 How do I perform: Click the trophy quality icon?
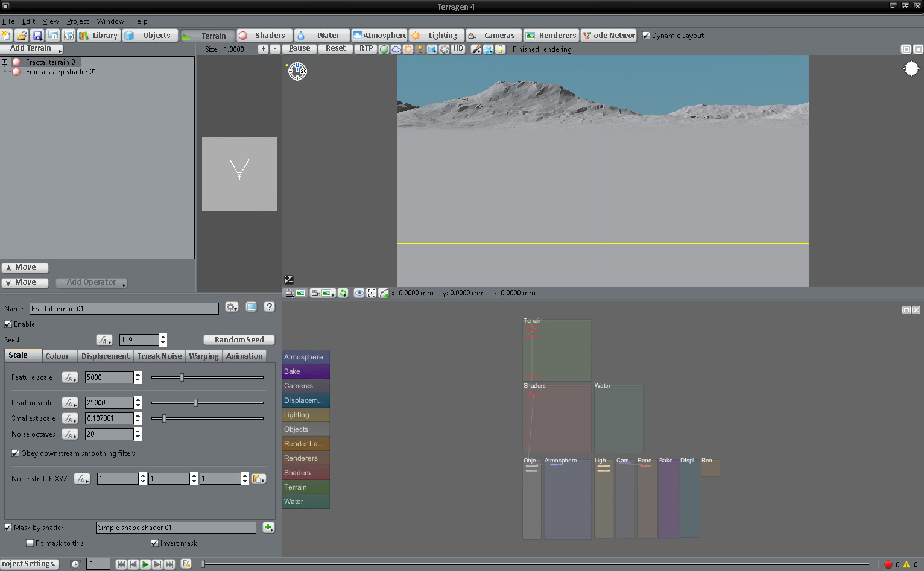[420, 49]
